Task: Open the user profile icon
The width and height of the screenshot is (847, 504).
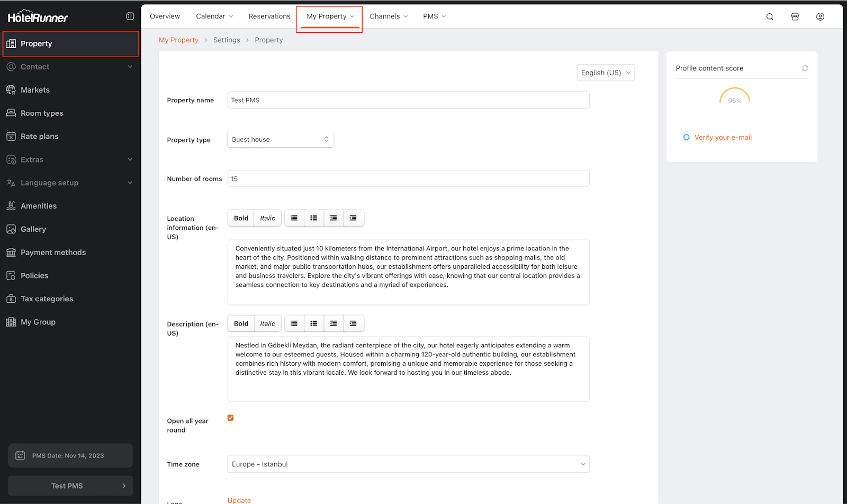Action: tap(820, 16)
